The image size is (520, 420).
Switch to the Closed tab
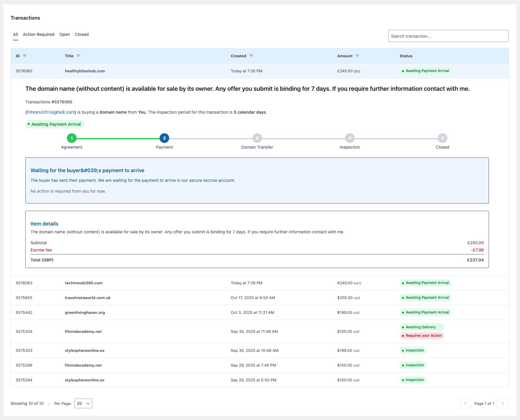82,34
